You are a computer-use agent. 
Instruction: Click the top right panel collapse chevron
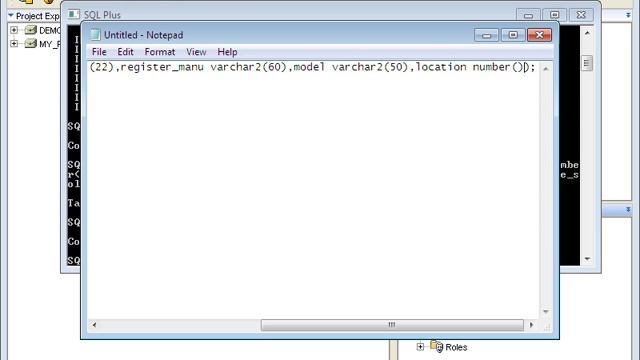point(628,15)
